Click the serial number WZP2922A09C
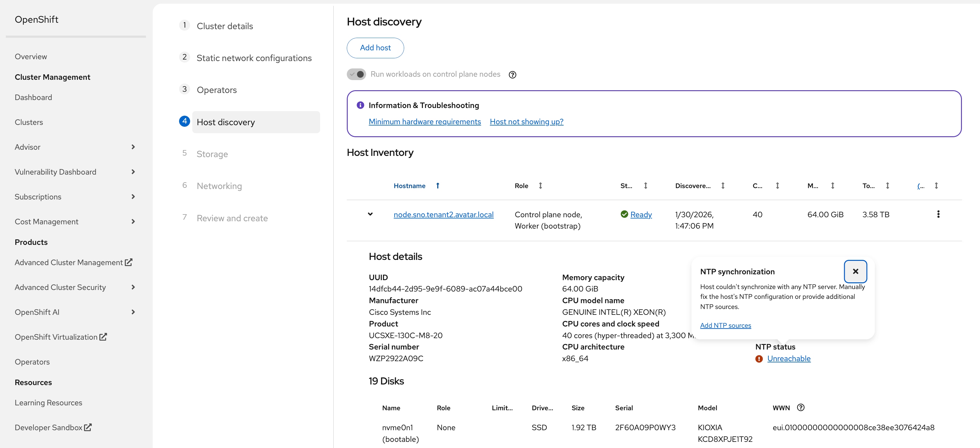 (x=396, y=358)
